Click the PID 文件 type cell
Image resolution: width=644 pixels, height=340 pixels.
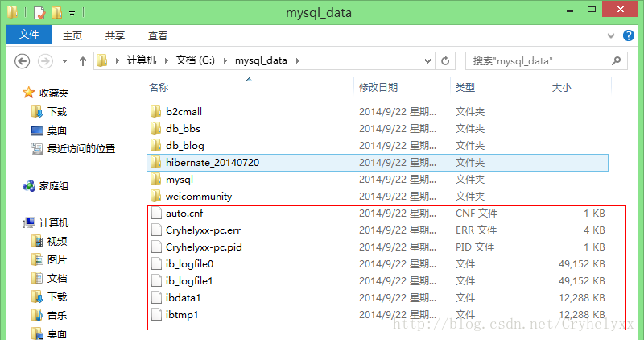coord(475,247)
